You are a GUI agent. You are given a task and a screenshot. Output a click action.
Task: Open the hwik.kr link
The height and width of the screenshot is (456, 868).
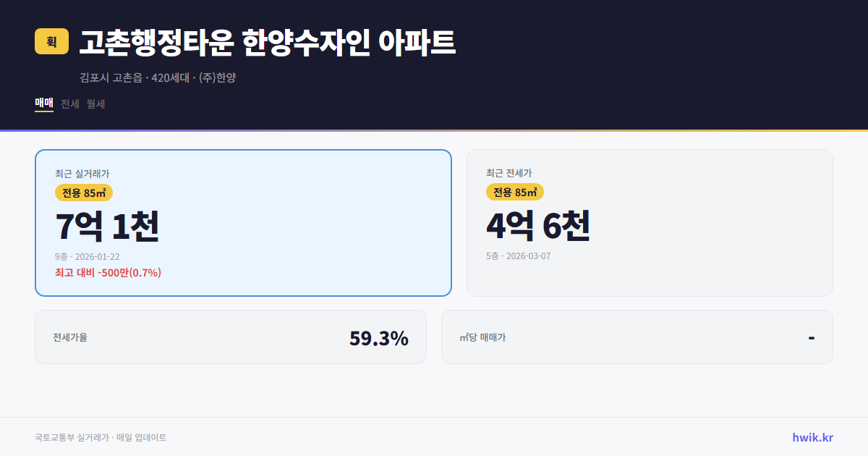(x=813, y=437)
